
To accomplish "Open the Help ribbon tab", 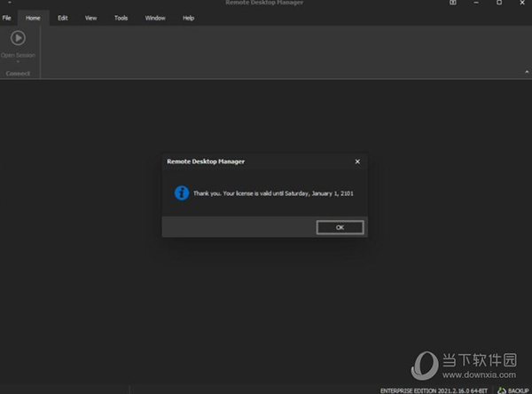I will (x=188, y=18).
